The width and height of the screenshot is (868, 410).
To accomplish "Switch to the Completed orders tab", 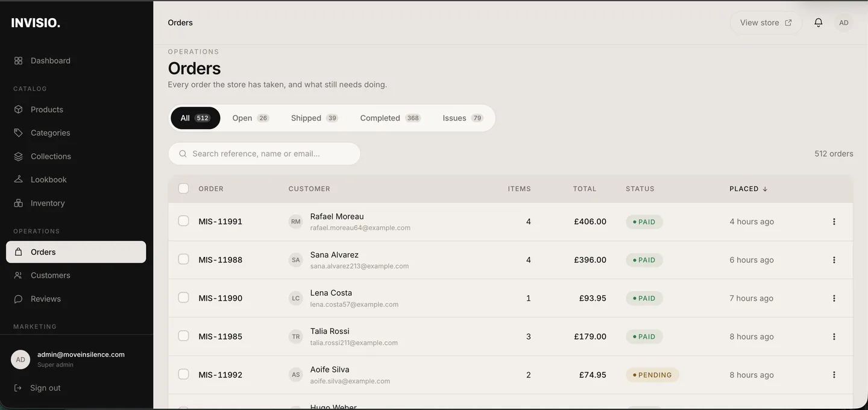I will click(391, 118).
